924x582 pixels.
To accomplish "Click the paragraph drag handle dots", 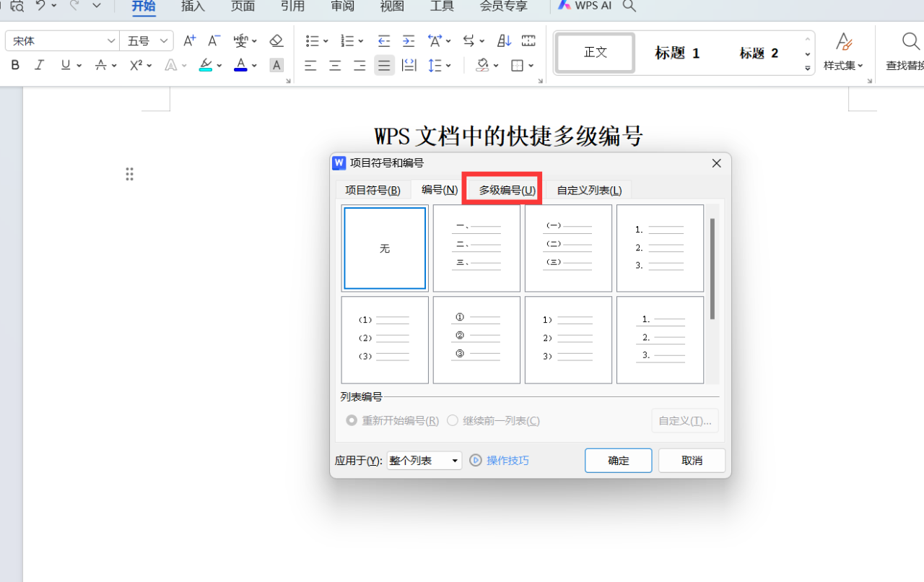I will click(129, 174).
